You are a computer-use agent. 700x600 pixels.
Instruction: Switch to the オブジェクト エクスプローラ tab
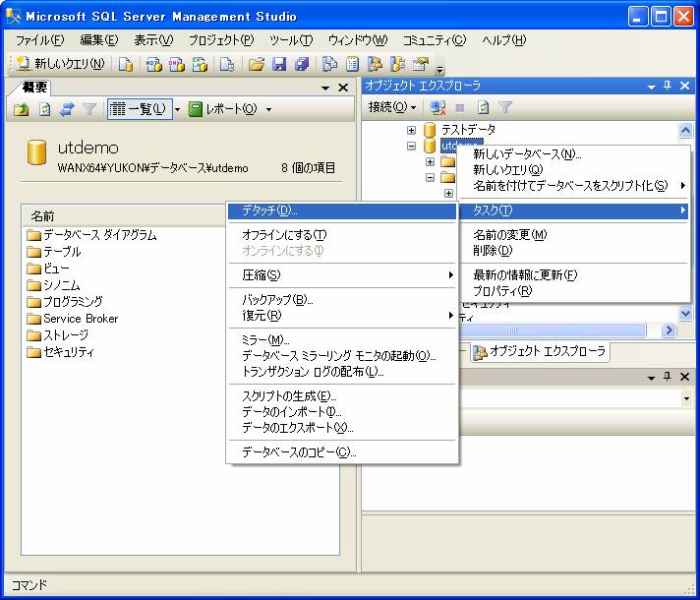pos(539,351)
